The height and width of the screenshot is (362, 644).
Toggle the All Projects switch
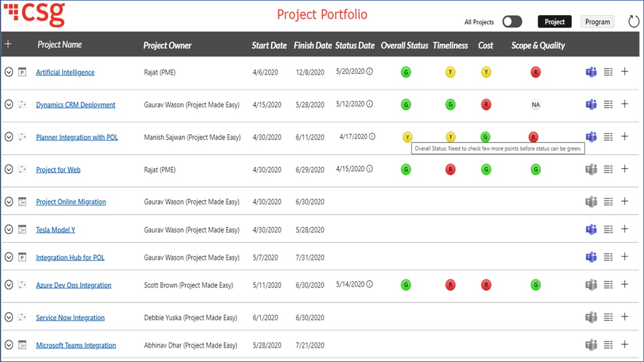pos(512,22)
